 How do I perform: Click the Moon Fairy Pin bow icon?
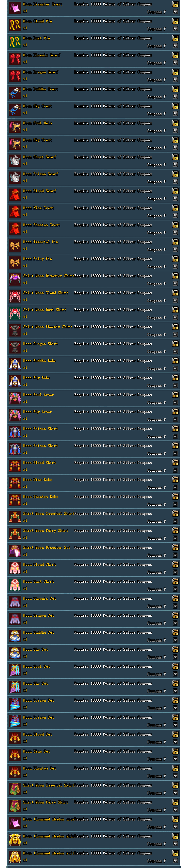15,263
